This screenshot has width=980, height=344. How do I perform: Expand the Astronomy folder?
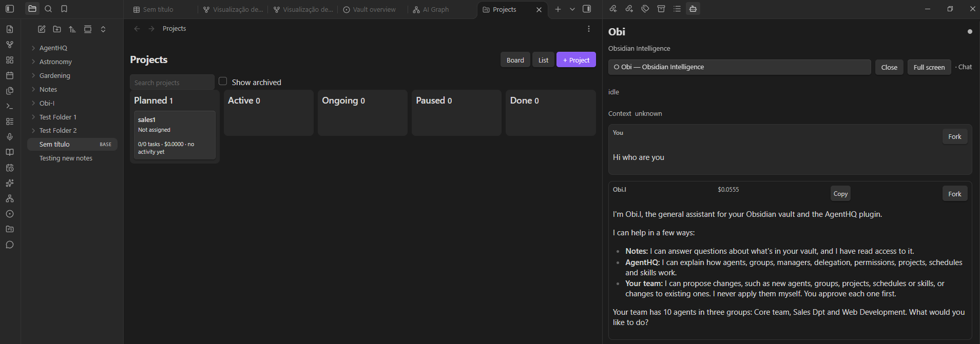[x=33, y=62]
